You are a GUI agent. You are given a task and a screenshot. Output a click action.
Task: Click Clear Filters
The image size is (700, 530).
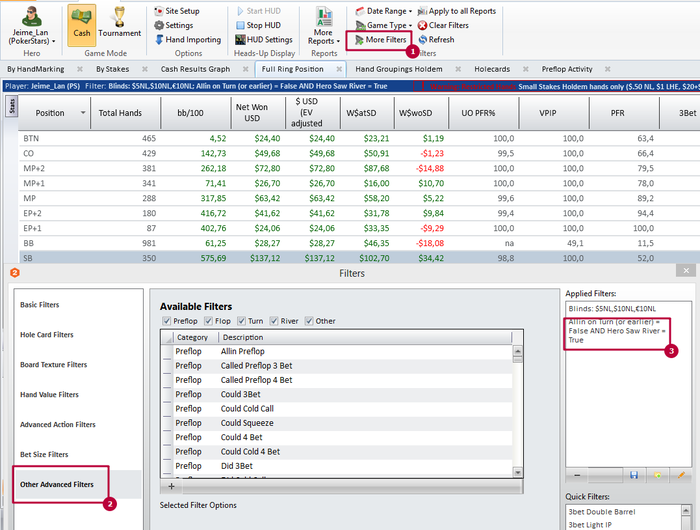[x=443, y=25]
